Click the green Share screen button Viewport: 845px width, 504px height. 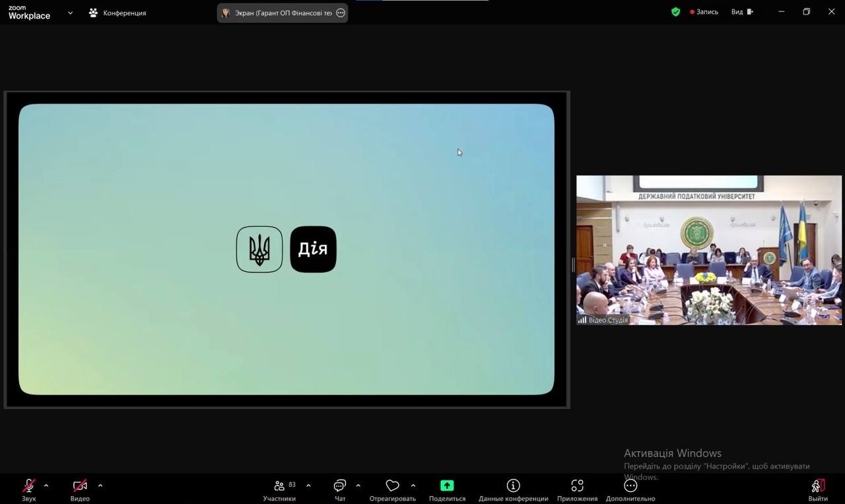(447, 489)
